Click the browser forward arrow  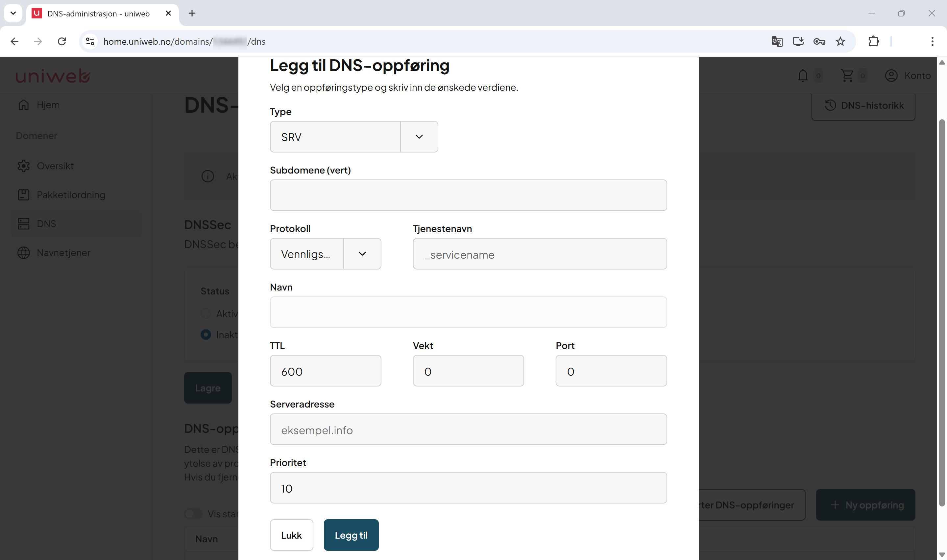[x=38, y=41]
